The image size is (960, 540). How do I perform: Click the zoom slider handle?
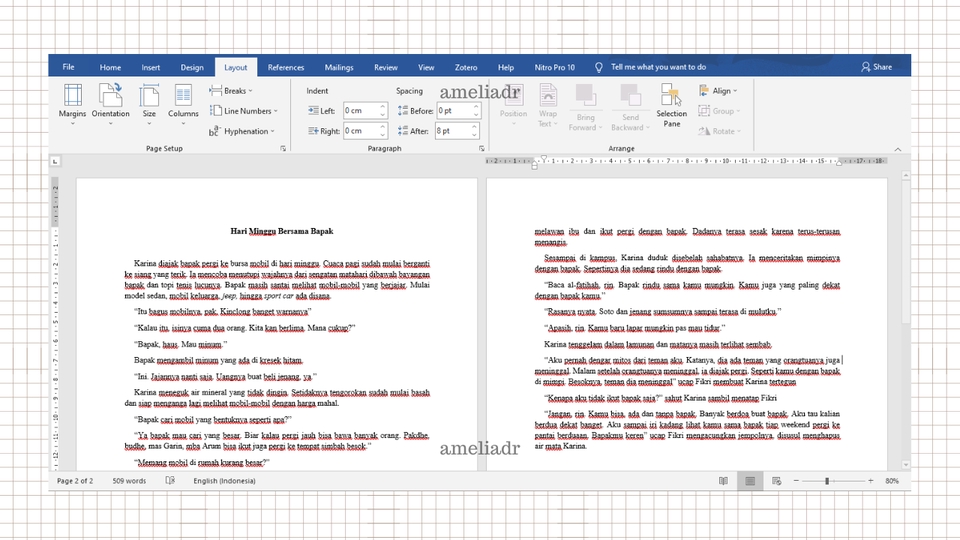coord(827,481)
